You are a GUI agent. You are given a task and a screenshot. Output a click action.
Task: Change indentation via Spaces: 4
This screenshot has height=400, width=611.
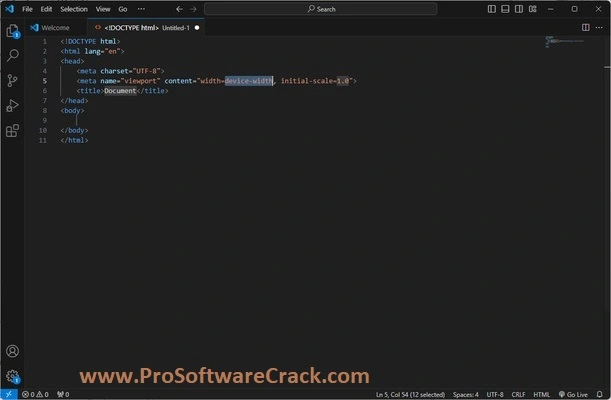click(x=466, y=395)
